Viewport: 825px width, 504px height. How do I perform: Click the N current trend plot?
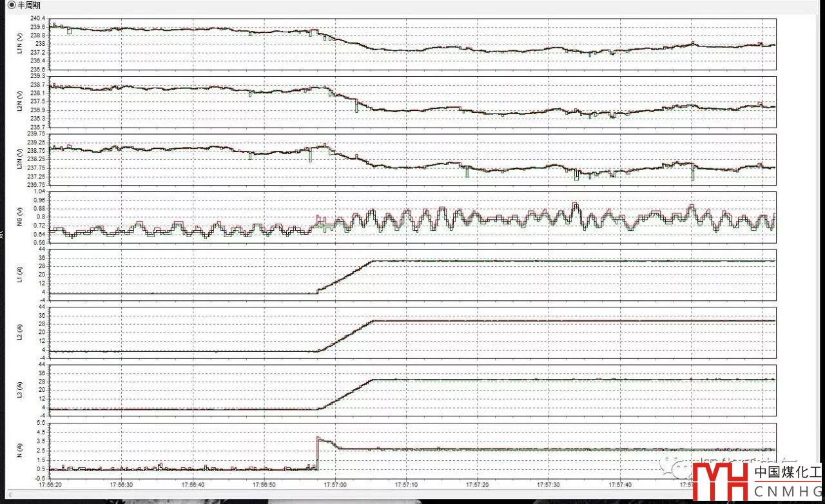point(412,450)
